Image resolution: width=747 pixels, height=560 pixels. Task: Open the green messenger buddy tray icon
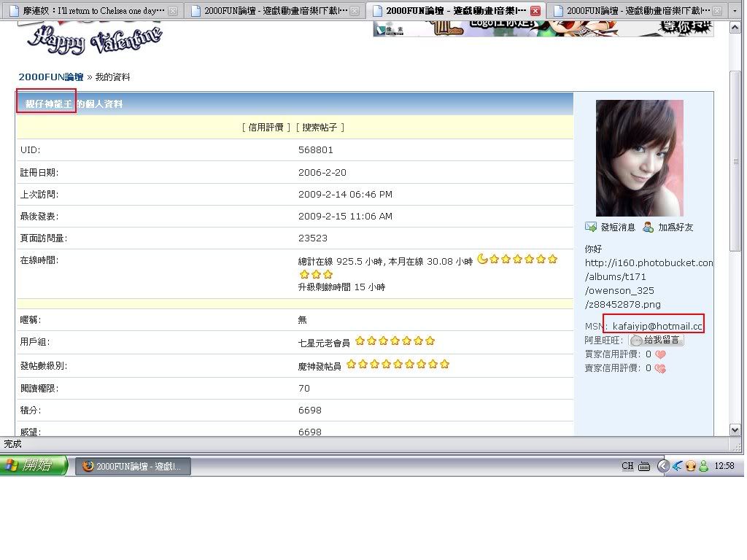(703, 466)
